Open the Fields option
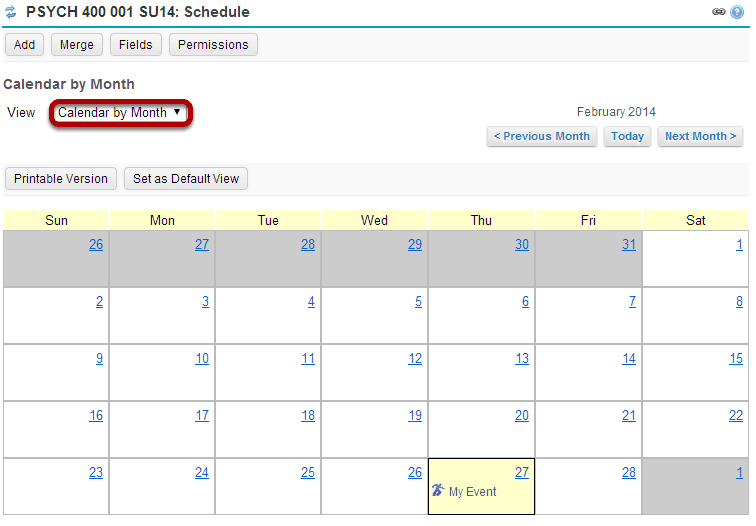The height and width of the screenshot is (526, 756). (135, 45)
